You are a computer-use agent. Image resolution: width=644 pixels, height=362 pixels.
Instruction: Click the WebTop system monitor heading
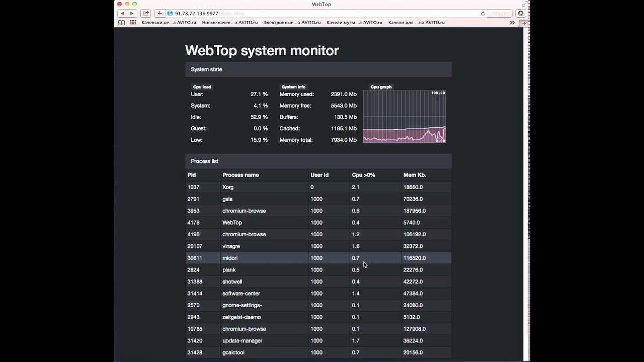coord(262,51)
